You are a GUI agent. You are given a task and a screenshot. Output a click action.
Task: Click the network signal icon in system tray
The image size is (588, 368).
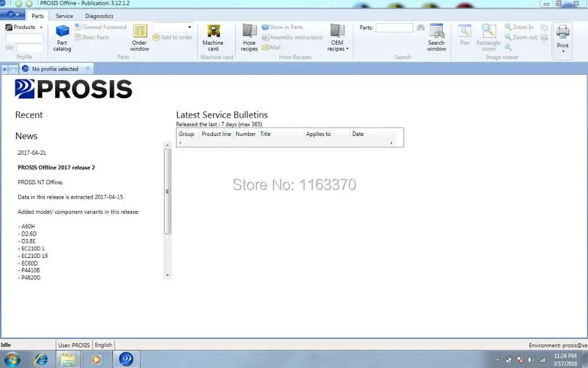[x=542, y=360]
